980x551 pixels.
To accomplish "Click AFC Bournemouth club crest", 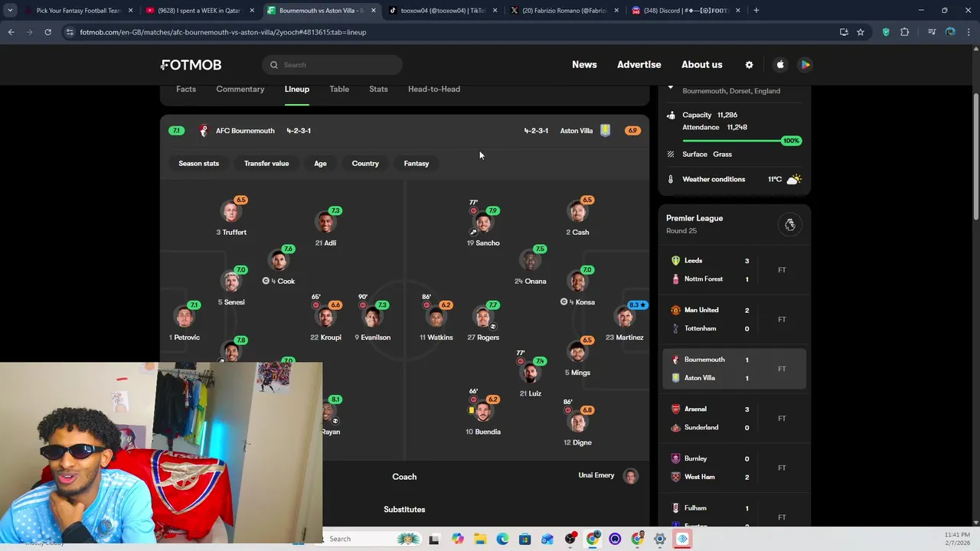I will point(203,131).
